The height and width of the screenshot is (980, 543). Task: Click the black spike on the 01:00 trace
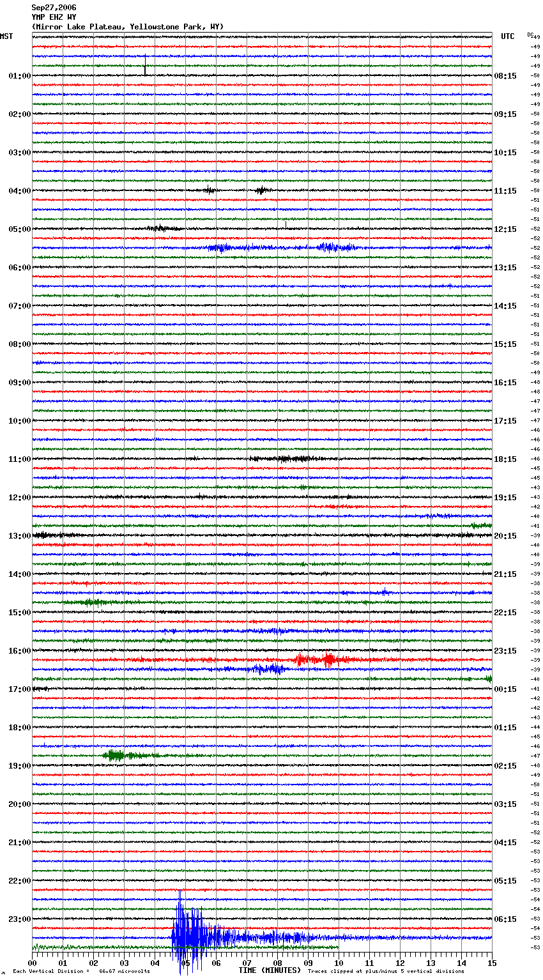(145, 65)
